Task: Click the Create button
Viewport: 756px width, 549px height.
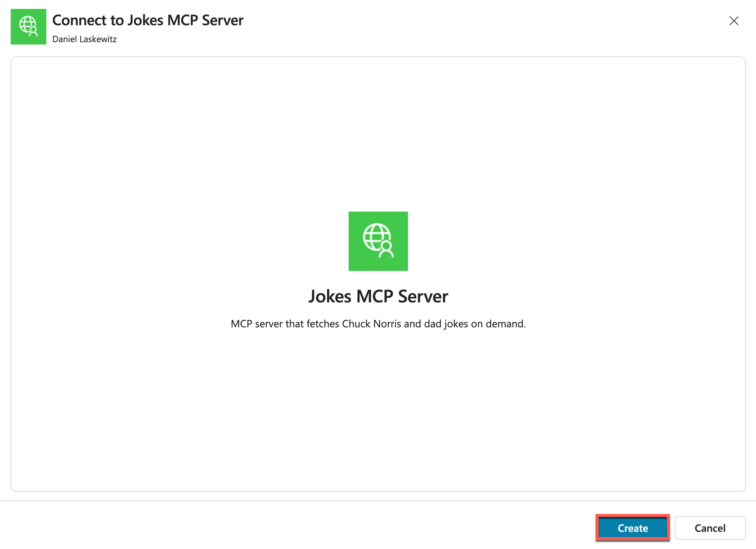Action: (632, 528)
